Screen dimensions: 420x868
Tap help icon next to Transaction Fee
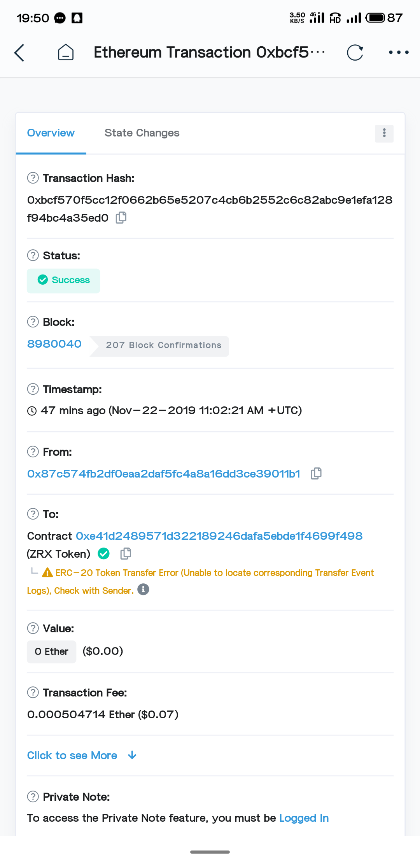point(33,693)
